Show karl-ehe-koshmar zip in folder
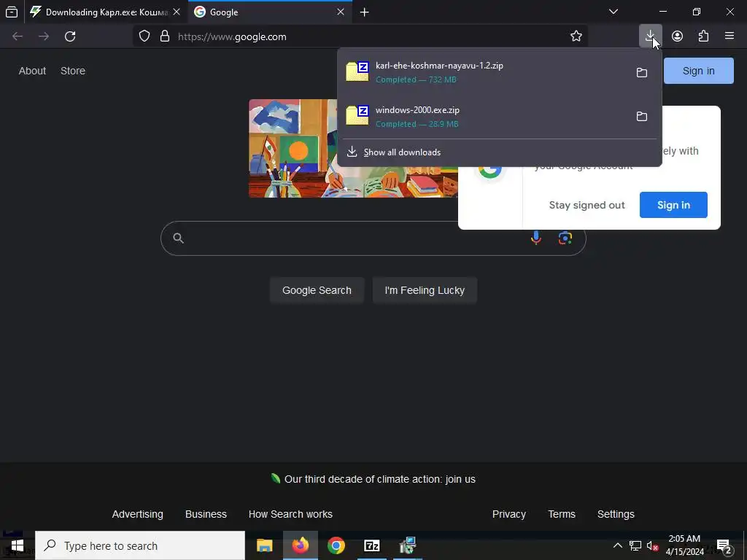Screen dimensions: 747x560 pos(642,72)
